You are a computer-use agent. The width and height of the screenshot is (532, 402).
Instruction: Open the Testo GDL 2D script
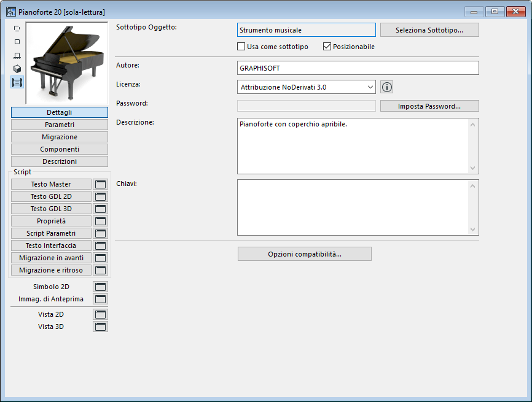point(51,196)
